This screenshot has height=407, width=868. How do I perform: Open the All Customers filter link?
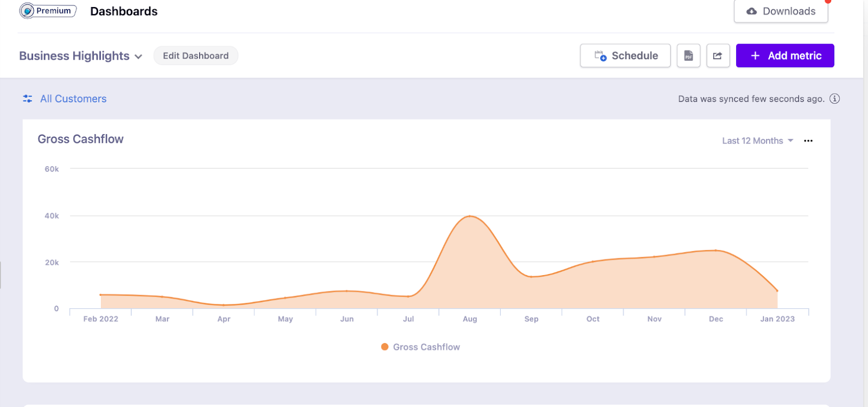[73, 99]
